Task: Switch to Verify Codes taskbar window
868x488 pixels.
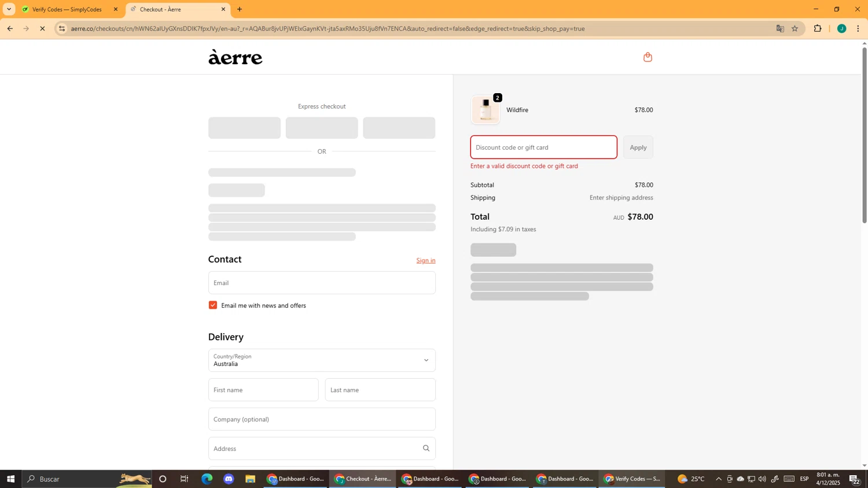Action: pos(632,479)
